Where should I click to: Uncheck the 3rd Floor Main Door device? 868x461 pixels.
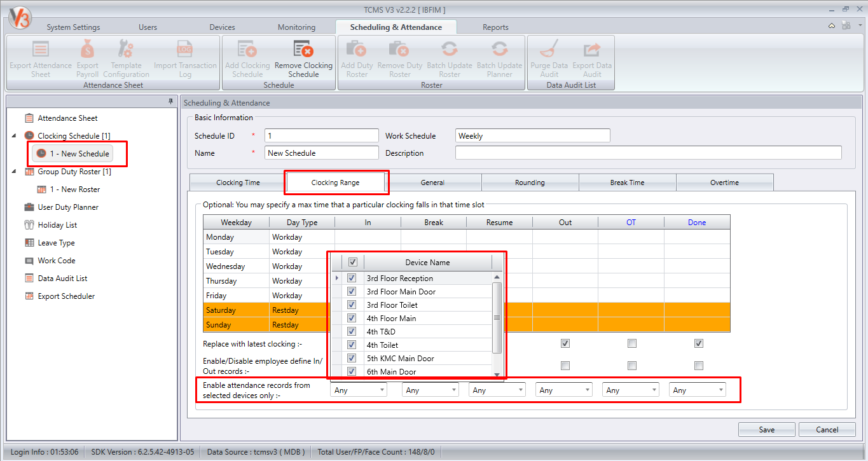[x=352, y=292]
